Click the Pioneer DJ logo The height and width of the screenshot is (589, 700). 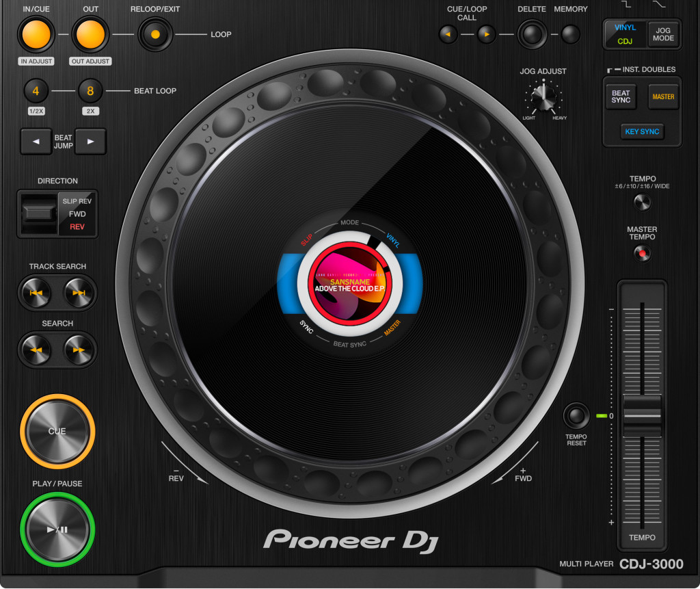(351, 540)
